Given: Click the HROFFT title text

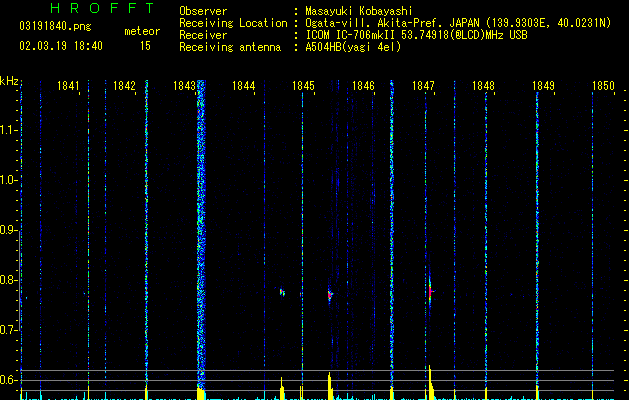Looking at the screenshot, I should click(103, 8).
